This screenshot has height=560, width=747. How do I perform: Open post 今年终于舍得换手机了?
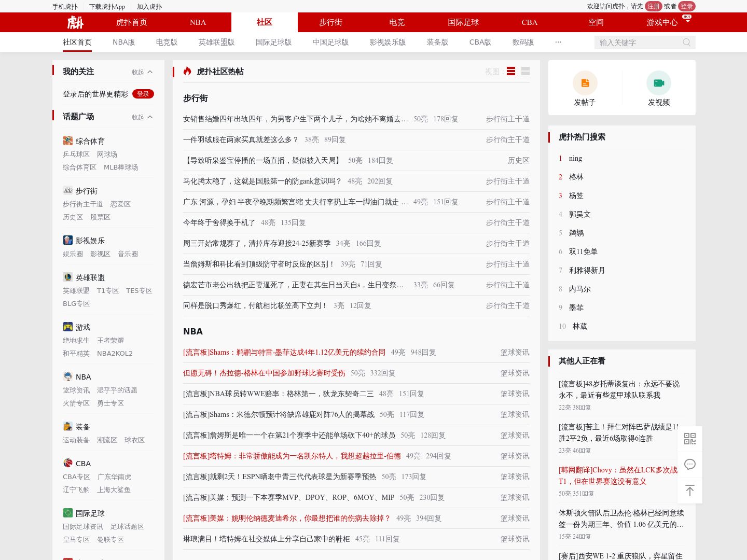(219, 222)
